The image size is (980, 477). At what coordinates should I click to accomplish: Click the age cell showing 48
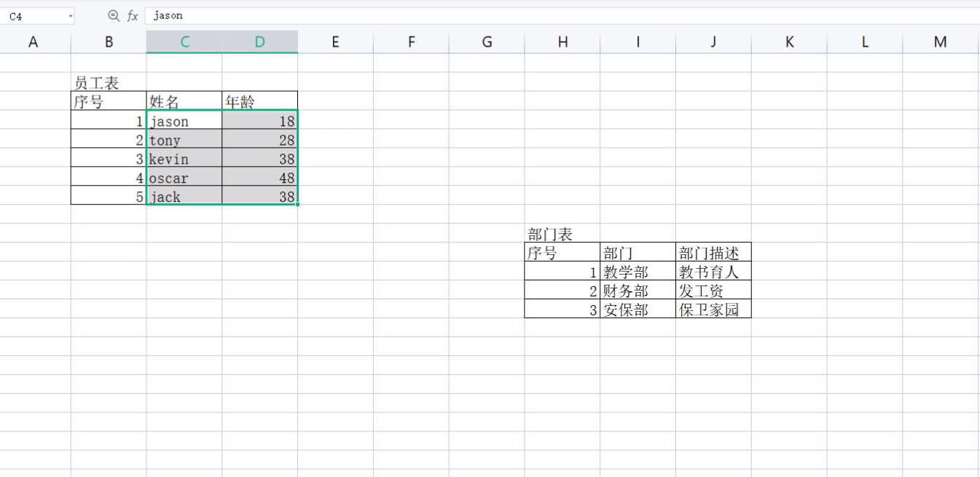point(260,177)
